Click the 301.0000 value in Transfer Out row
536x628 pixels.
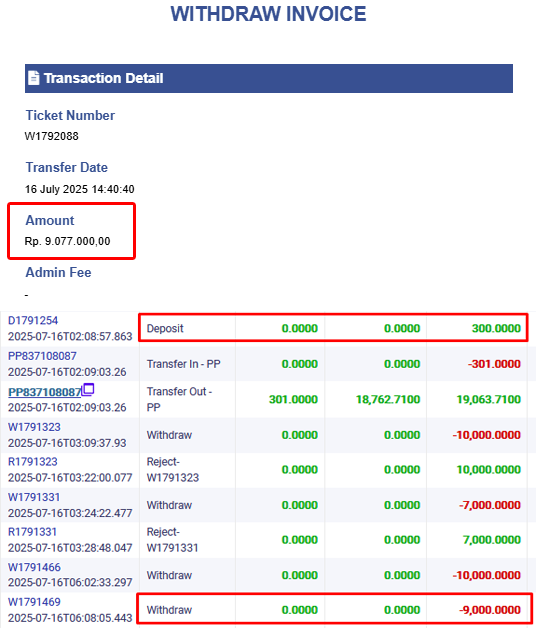click(293, 399)
